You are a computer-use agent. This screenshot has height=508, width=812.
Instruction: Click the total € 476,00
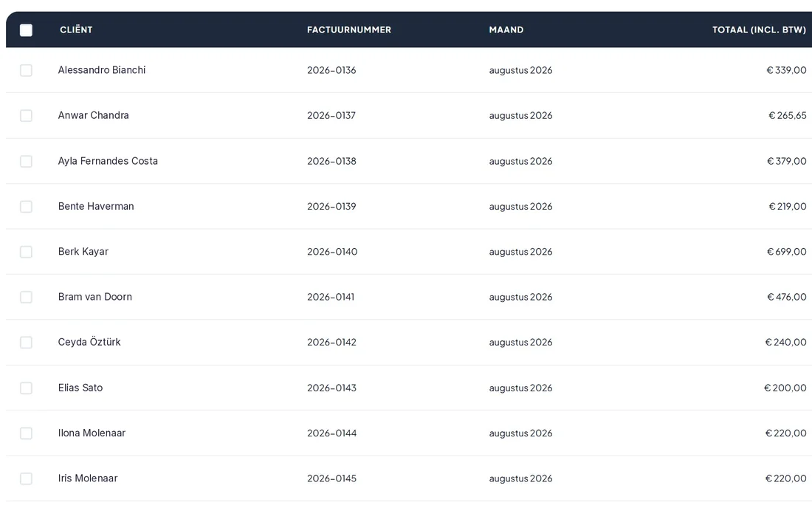787,298
